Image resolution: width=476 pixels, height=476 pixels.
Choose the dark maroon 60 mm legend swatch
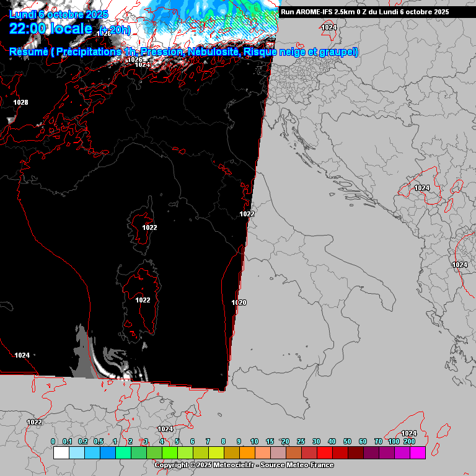click(x=355, y=453)
